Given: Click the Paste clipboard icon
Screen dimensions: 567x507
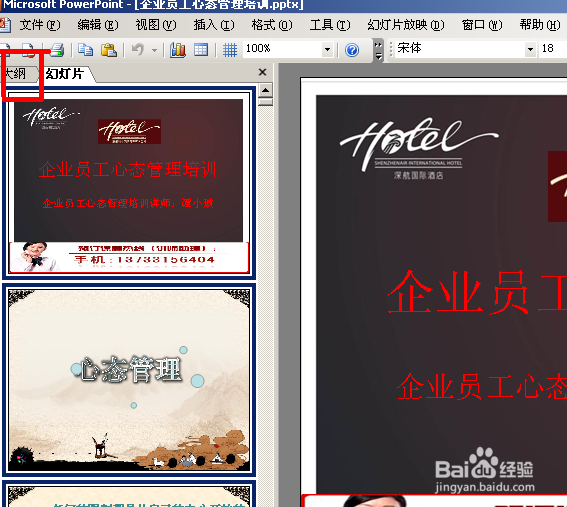Looking at the screenshot, I should (x=108, y=50).
